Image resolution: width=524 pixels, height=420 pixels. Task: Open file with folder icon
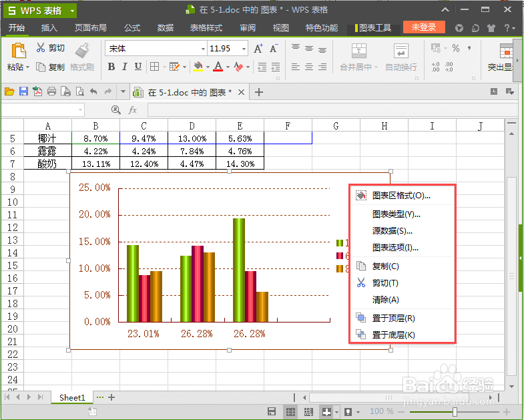coord(9,91)
